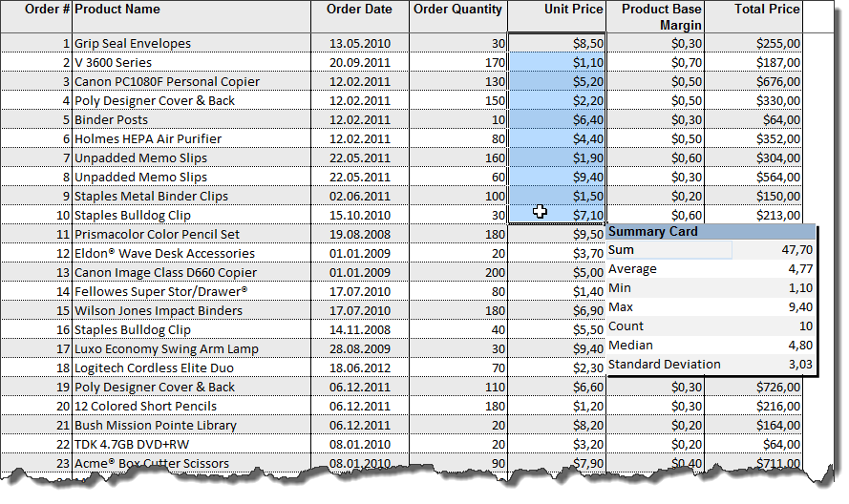This screenshot has width=849, height=504.
Task: Click Luxo Economy Swing Arm Lamp cell
Action: (191, 348)
